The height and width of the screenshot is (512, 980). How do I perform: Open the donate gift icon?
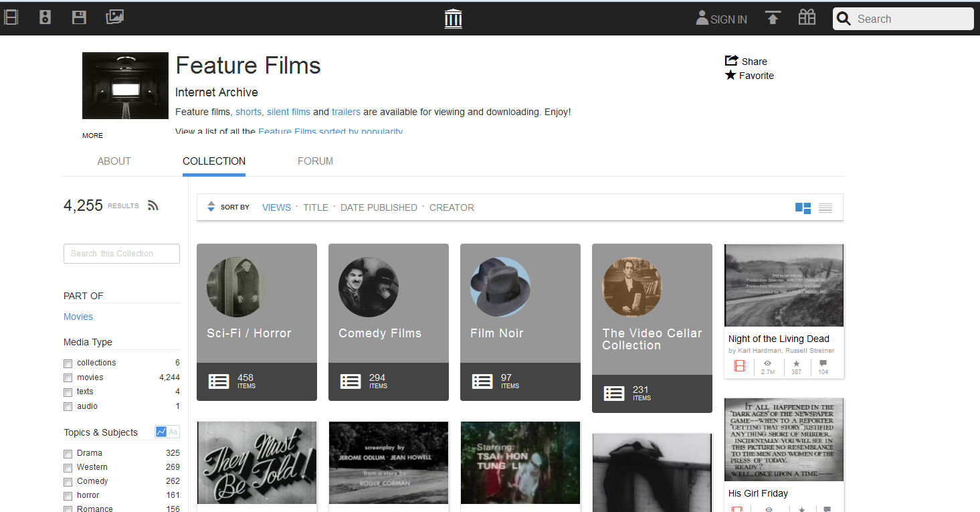pyautogui.click(x=807, y=18)
